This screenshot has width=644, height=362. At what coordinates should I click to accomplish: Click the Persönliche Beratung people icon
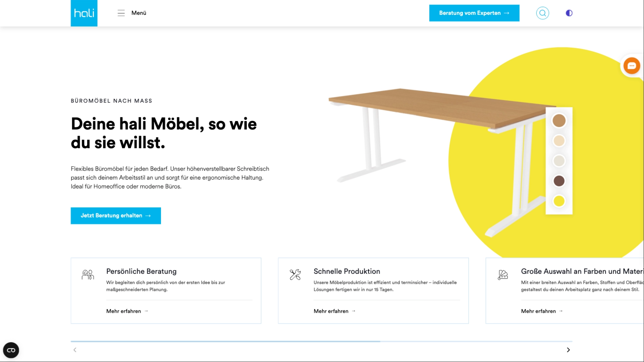[88, 275]
